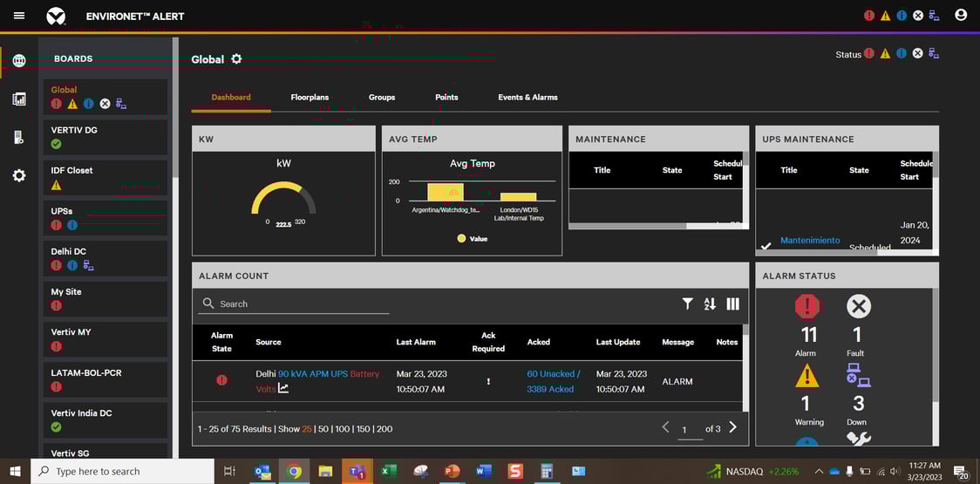The height and width of the screenshot is (484, 980).
Task: Click the trend chart icon beside Volts
Action: pos(283,389)
